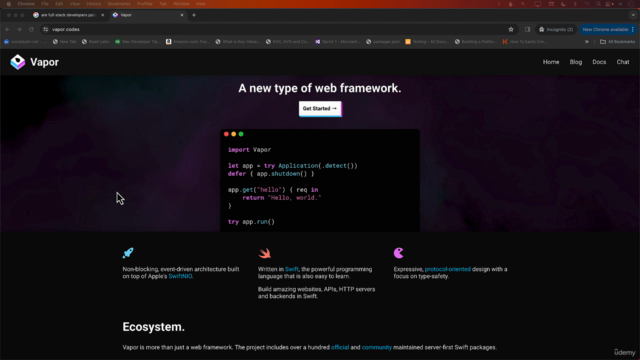640x360 pixels.
Task: Open the socialauth-net bookmark
Action: tap(25, 42)
